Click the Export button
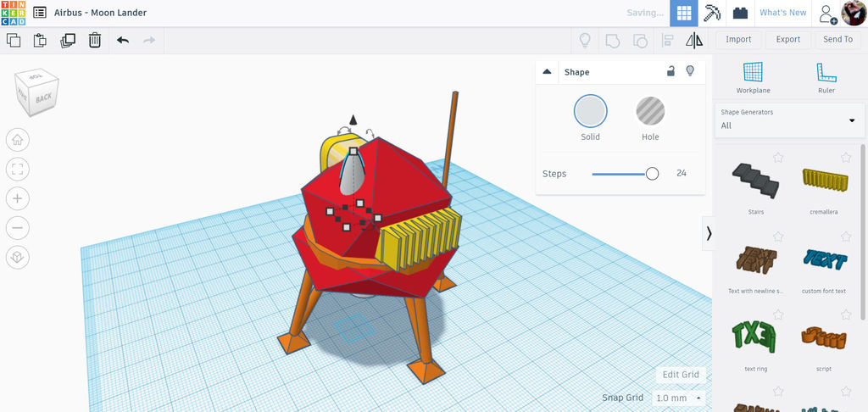 tap(787, 39)
